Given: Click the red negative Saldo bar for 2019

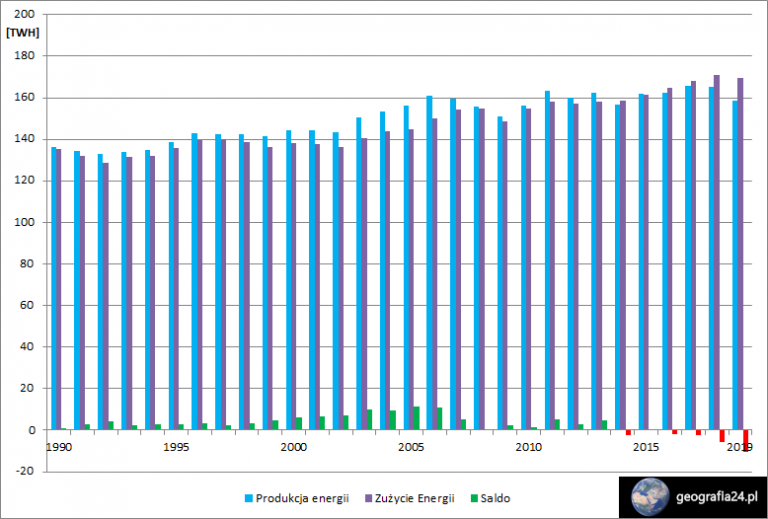Looking at the screenshot, I should tap(746, 441).
